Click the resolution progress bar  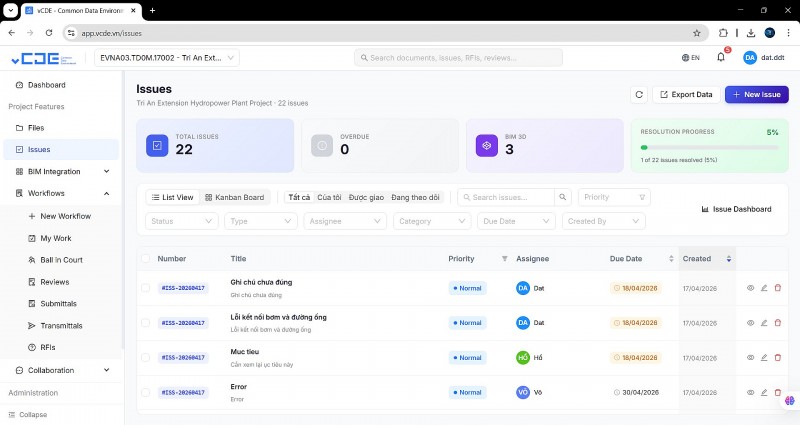pyautogui.click(x=709, y=147)
